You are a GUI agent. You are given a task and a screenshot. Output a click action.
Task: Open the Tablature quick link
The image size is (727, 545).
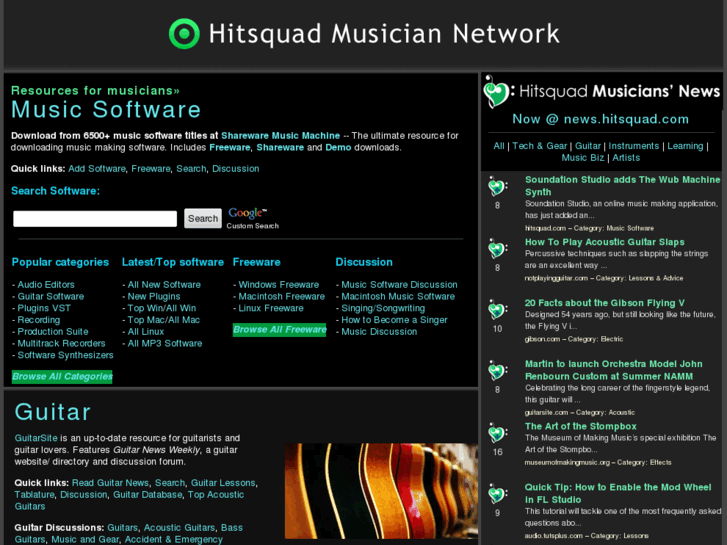(x=34, y=495)
